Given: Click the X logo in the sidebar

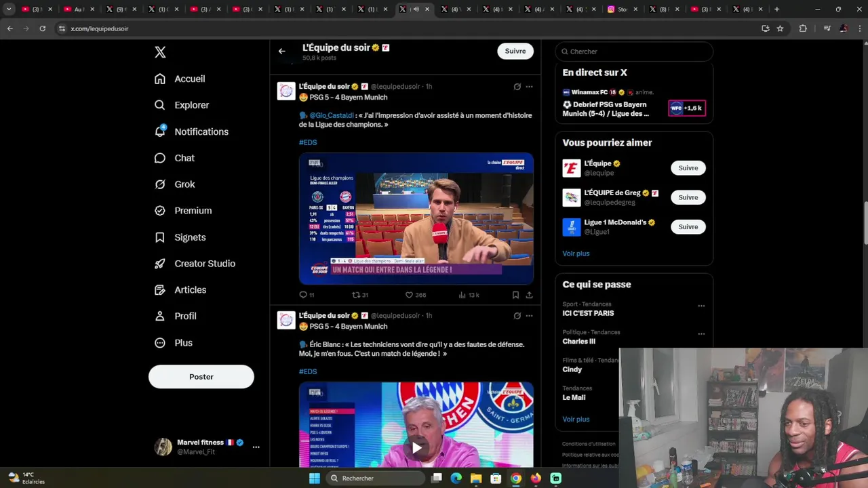Looking at the screenshot, I should [160, 52].
